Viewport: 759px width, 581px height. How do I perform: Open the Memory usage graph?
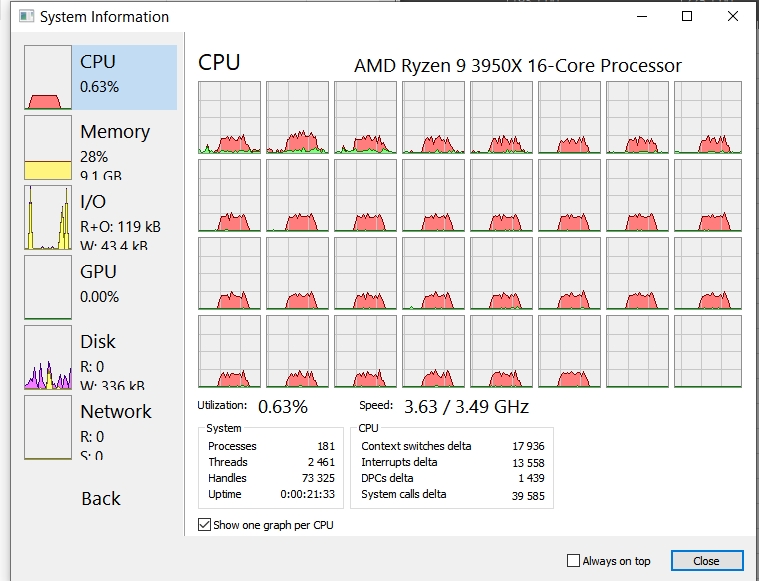[51, 148]
